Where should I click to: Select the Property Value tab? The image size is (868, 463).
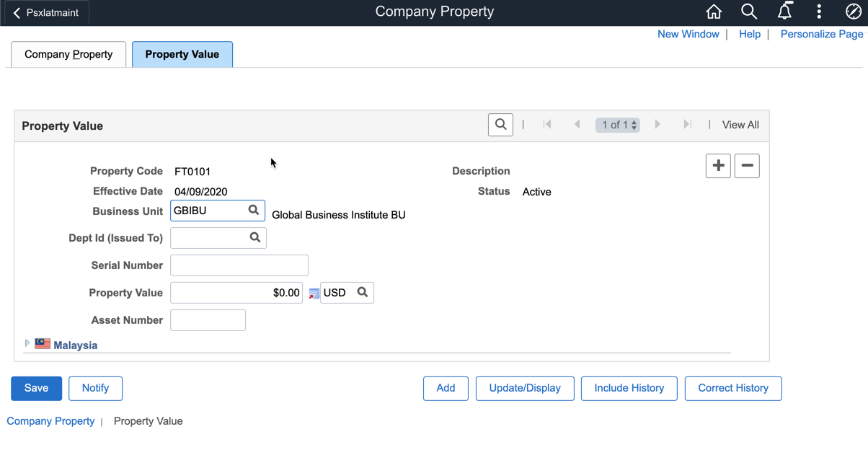(x=182, y=54)
